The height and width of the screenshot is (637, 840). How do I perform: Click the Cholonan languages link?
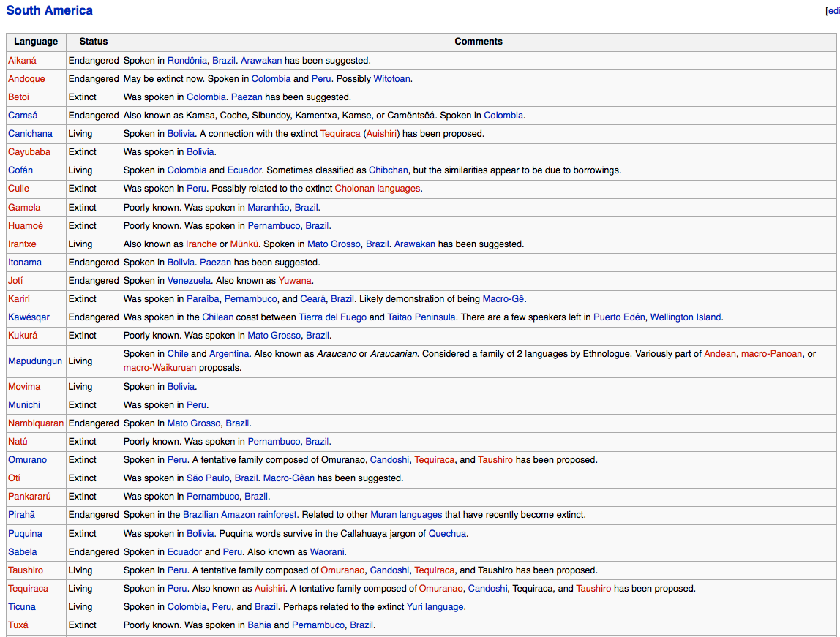377,189
